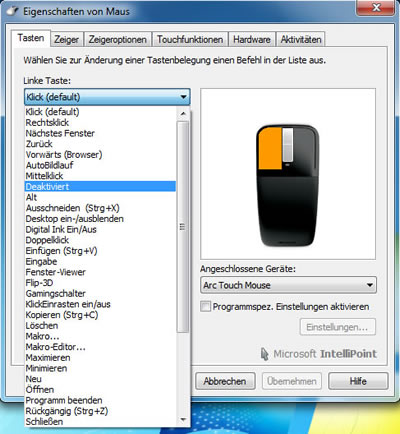Image resolution: width=400 pixels, height=434 pixels.
Task: Choose 'Vorwärts (Browser)' from the list
Action: pos(100,154)
